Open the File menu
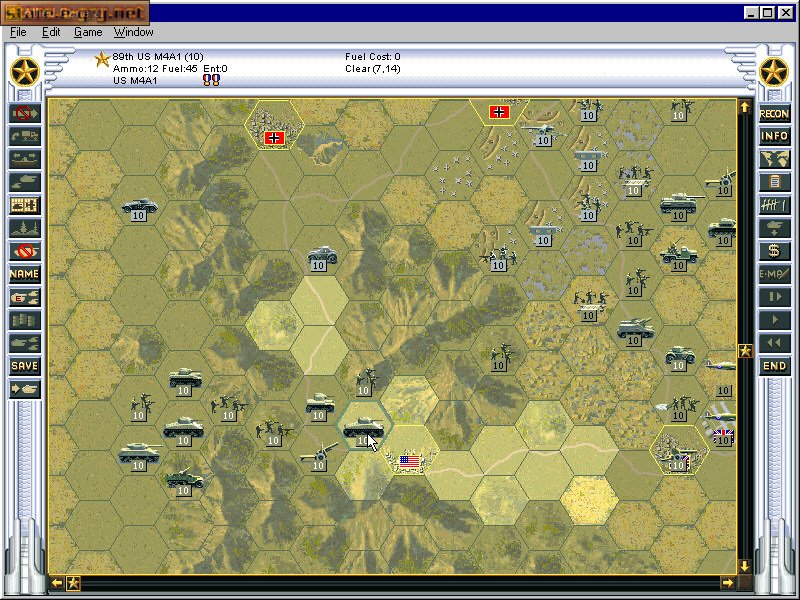 pos(18,32)
